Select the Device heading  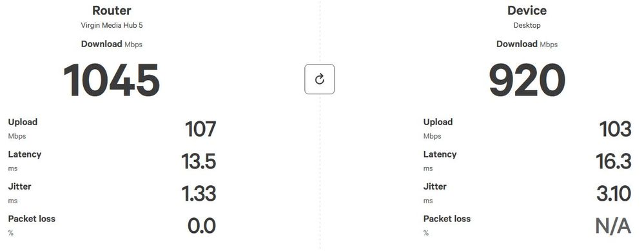coord(527,11)
